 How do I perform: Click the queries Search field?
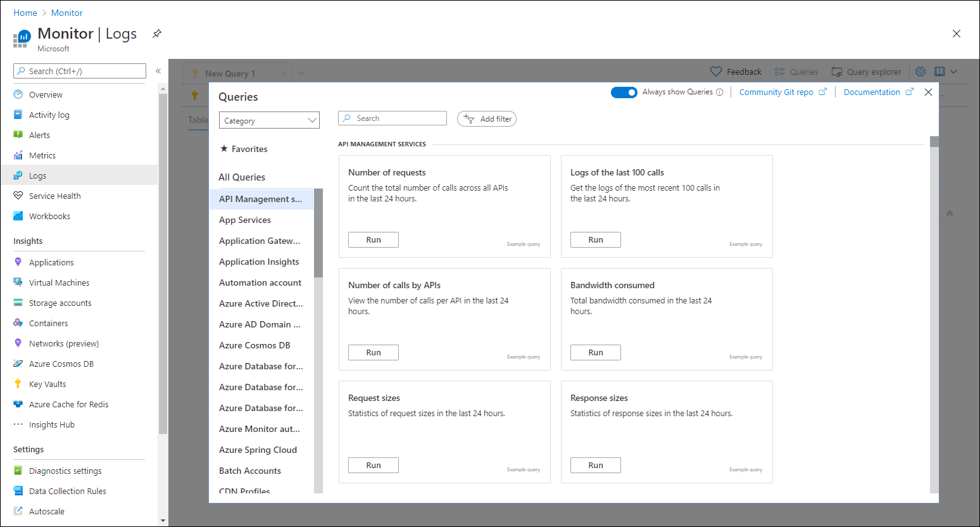point(393,118)
